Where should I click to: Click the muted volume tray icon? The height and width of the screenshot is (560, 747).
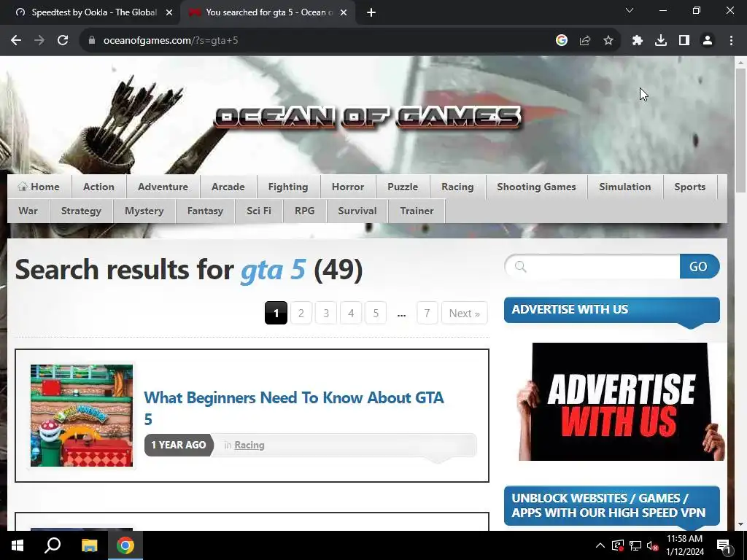click(652, 545)
